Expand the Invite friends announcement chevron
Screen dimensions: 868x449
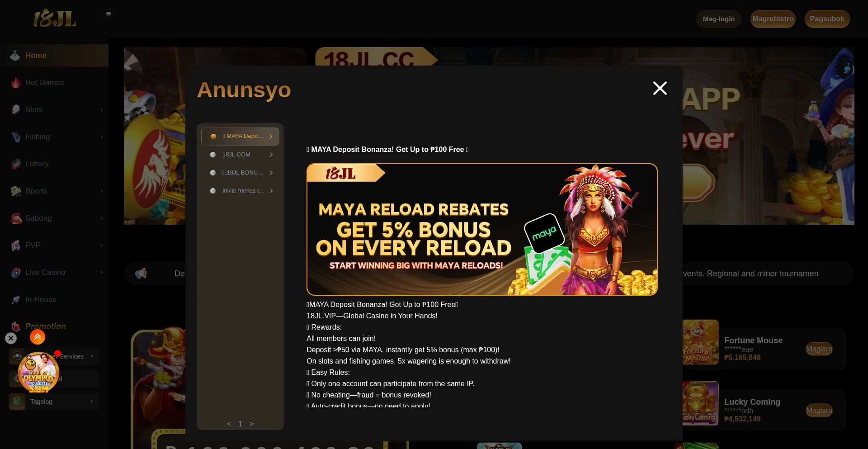pos(271,191)
